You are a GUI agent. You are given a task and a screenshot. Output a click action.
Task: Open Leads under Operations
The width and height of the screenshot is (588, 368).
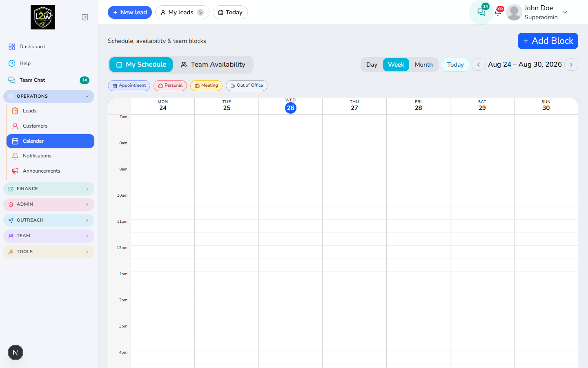point(50,111)
